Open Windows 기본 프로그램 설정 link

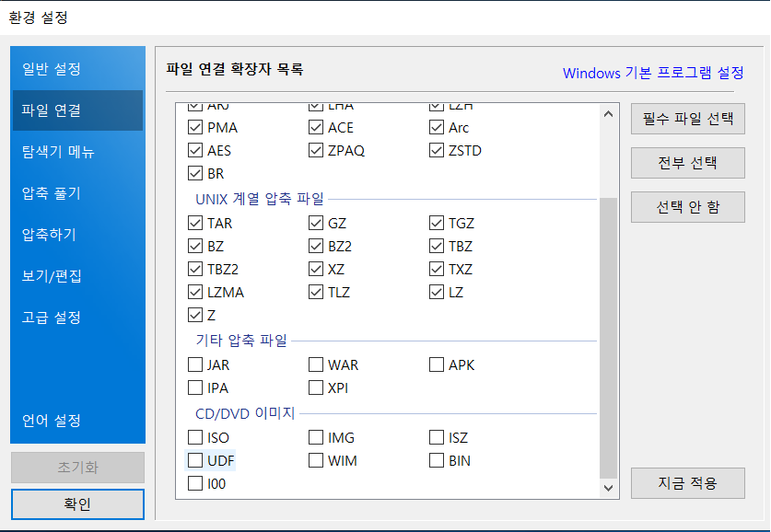[653, 74]
